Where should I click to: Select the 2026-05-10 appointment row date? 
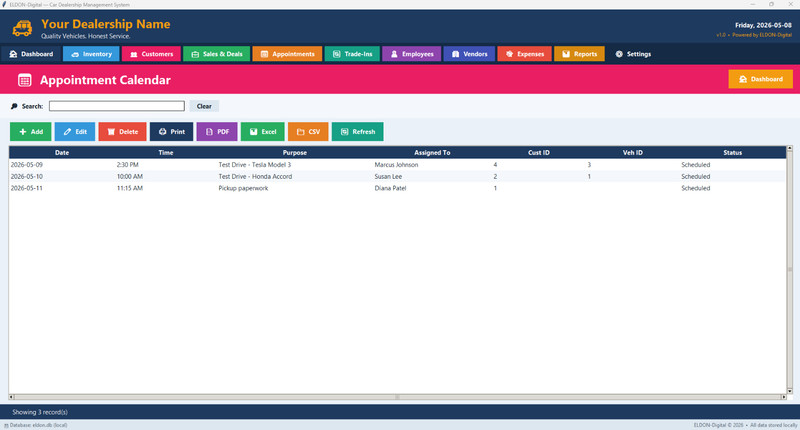point(27,176)
